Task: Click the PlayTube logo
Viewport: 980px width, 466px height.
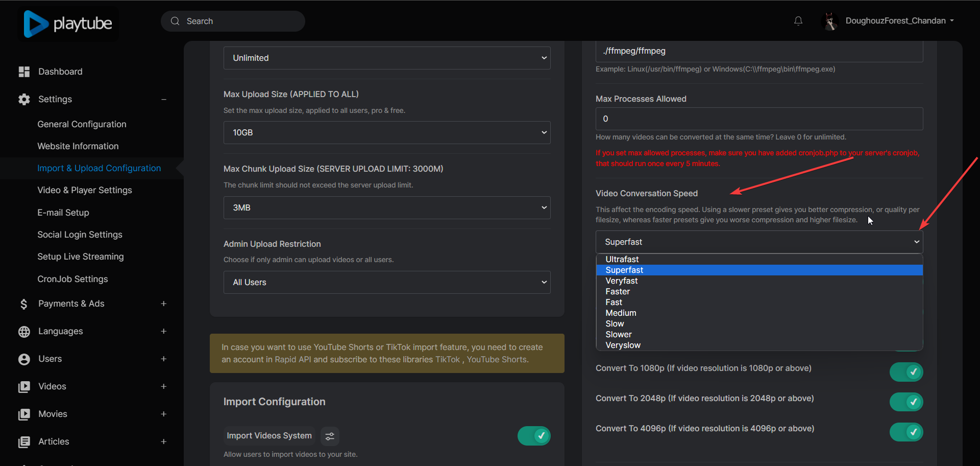Action: pos(68,24)
